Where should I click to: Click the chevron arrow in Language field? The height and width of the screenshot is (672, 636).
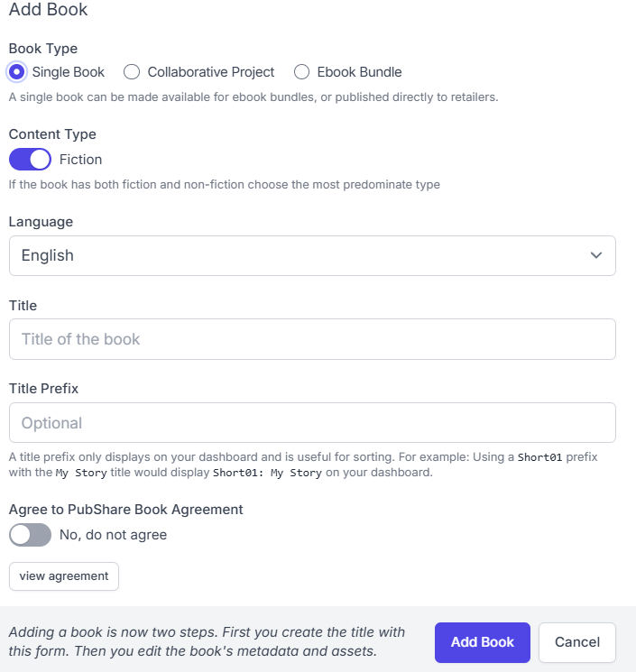[595, 255]
